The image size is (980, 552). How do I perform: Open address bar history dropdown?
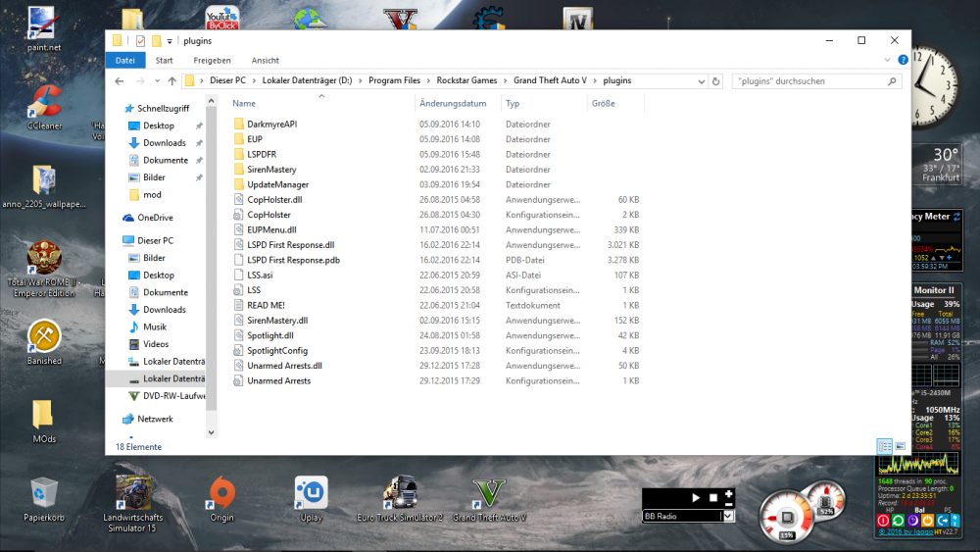702,81
